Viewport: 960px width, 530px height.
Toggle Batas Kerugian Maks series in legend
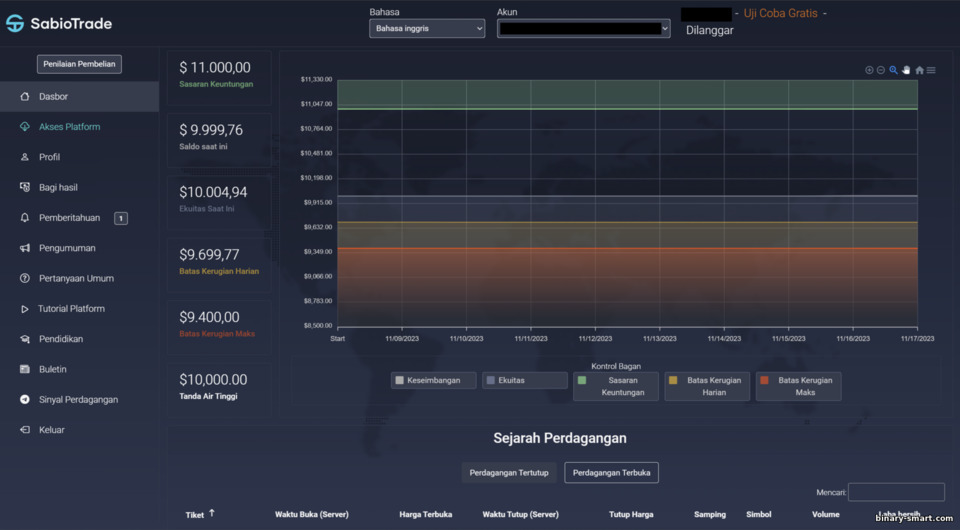[798, 386]
